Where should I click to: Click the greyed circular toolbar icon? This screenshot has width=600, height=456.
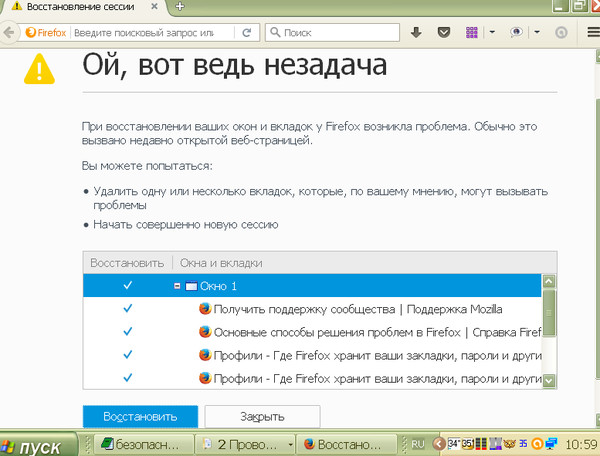(x=561, y=33)
